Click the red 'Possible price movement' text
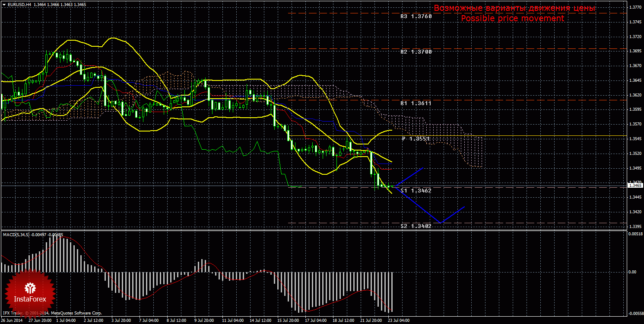644x324 pixels. click(x=512, y=19)
